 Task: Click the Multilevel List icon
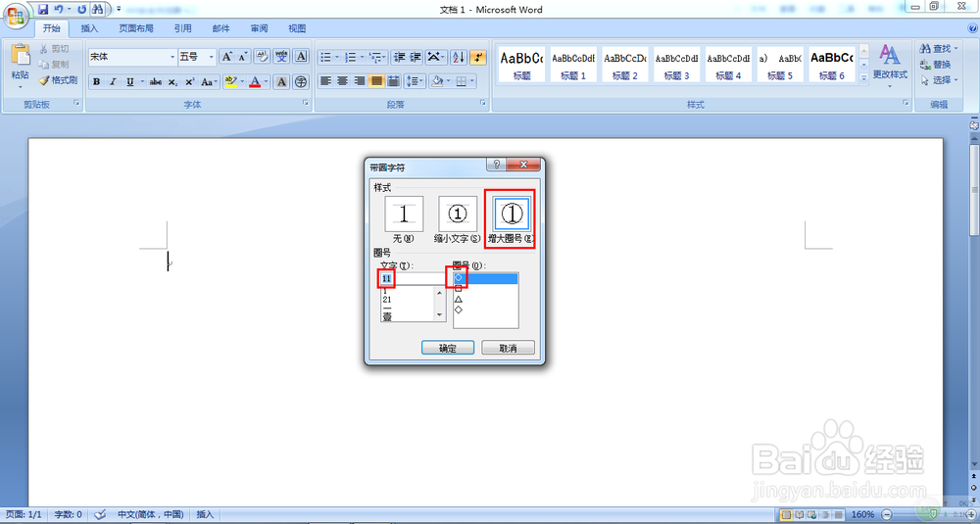(378, 57)
